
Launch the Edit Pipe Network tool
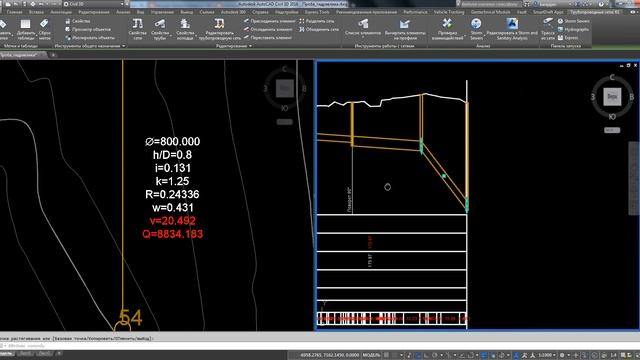tap(220, 29)
